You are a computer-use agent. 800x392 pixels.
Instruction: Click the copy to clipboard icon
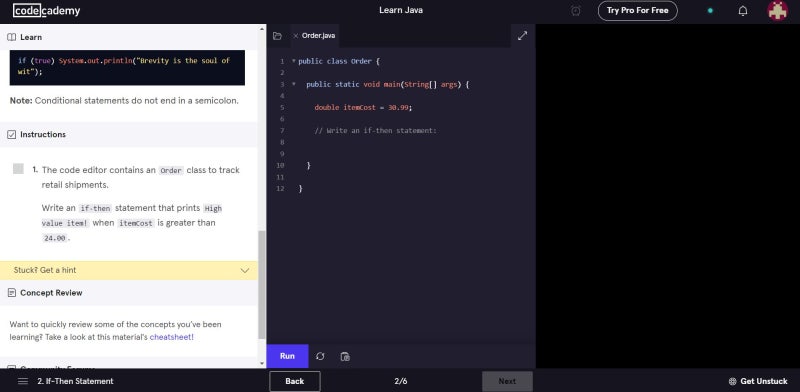[345, 356]
